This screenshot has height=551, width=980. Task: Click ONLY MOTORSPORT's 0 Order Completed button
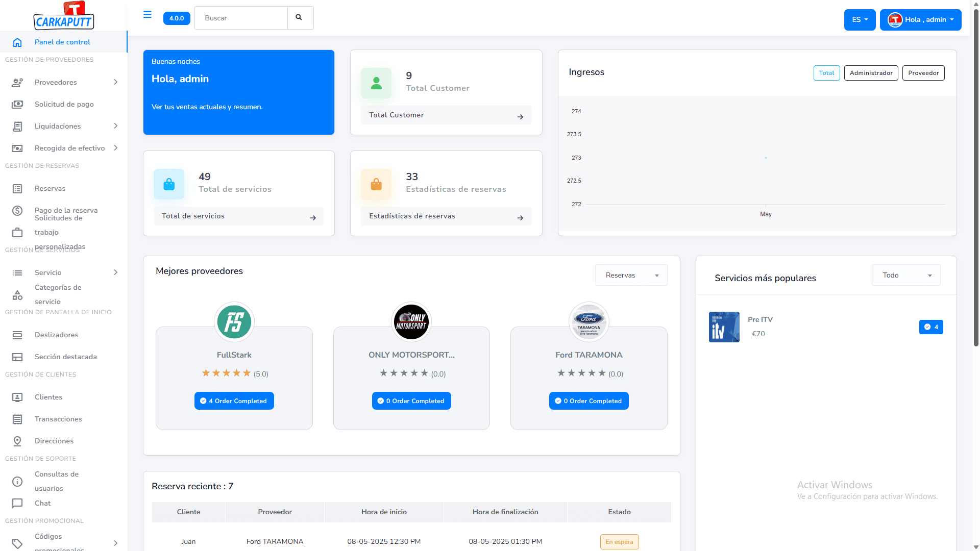tap(411, 401)
